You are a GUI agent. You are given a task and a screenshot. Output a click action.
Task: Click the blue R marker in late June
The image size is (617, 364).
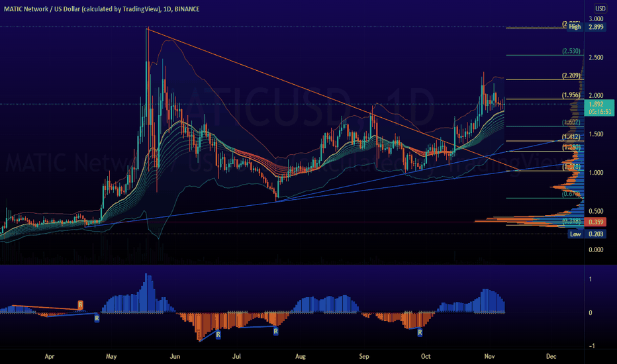click(218, 335)
